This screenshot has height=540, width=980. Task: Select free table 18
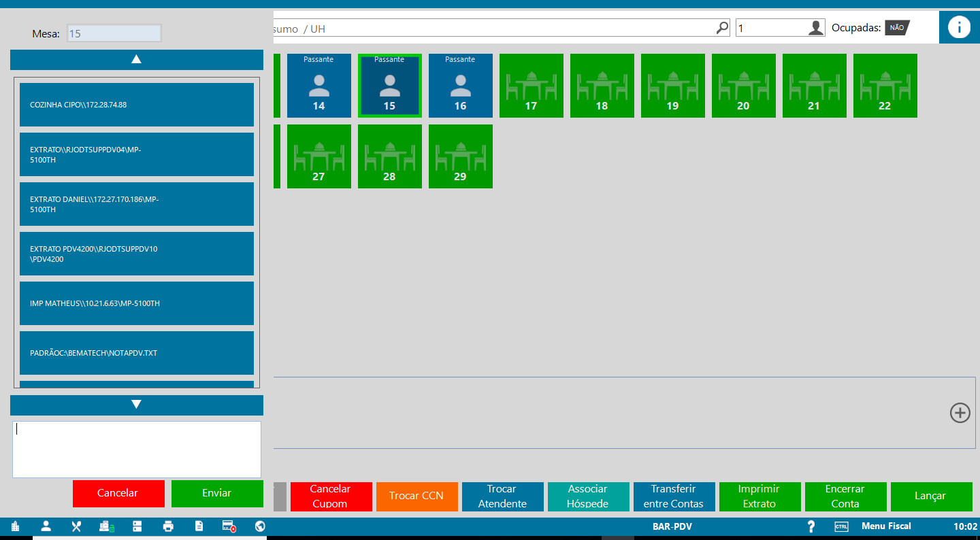coord(602,86)
